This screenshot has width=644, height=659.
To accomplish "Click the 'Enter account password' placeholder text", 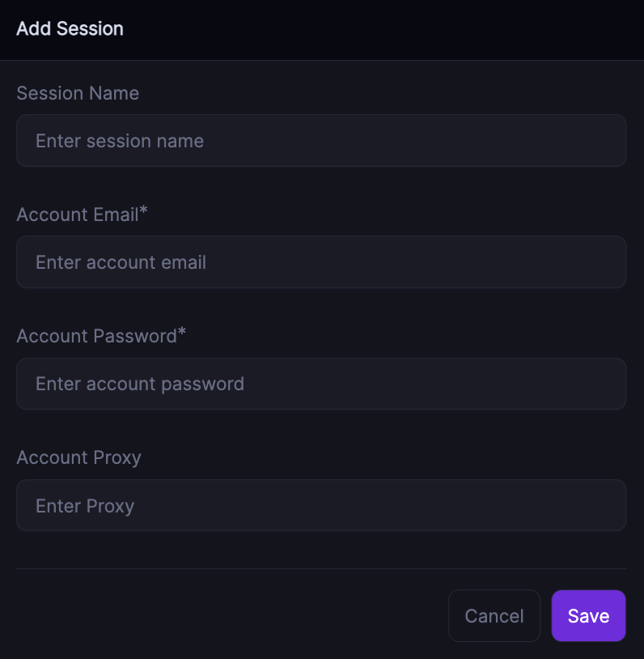I will pyautogui.click(x=140, y=384).
